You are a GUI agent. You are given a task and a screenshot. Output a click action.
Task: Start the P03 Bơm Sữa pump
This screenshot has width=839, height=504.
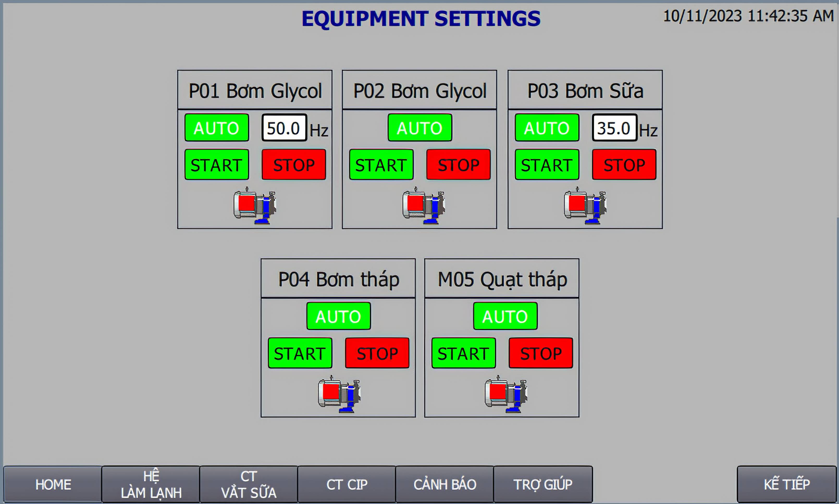(x=547, y=164)
